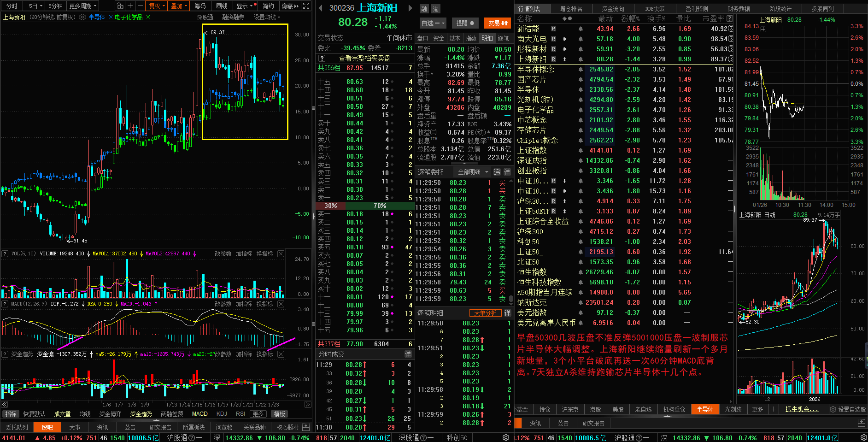Image resolution: width=868 pixels, height=442 pixels.
Task: Close the 资金趋势 indicator panel
Action: tap(281, 354)
